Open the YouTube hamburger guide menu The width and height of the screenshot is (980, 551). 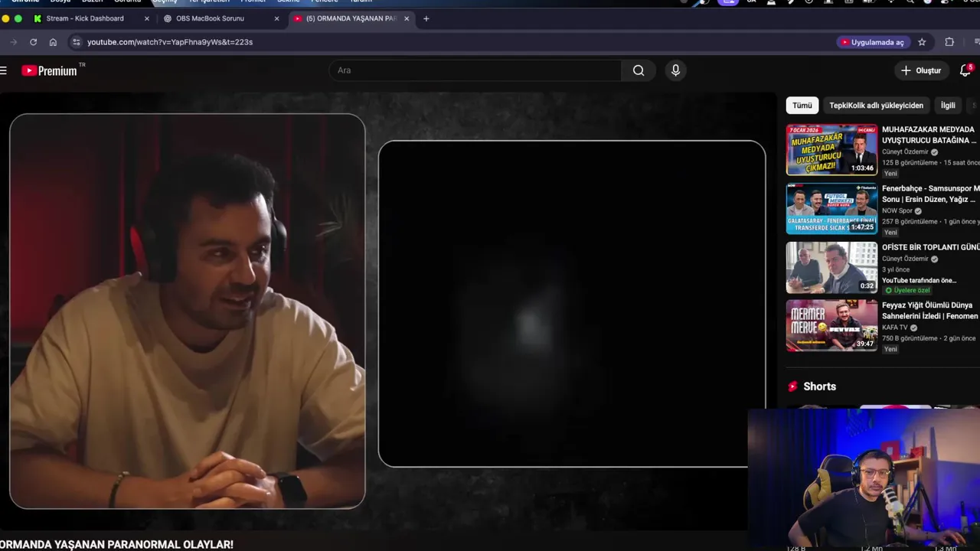[x=4, y=70]
